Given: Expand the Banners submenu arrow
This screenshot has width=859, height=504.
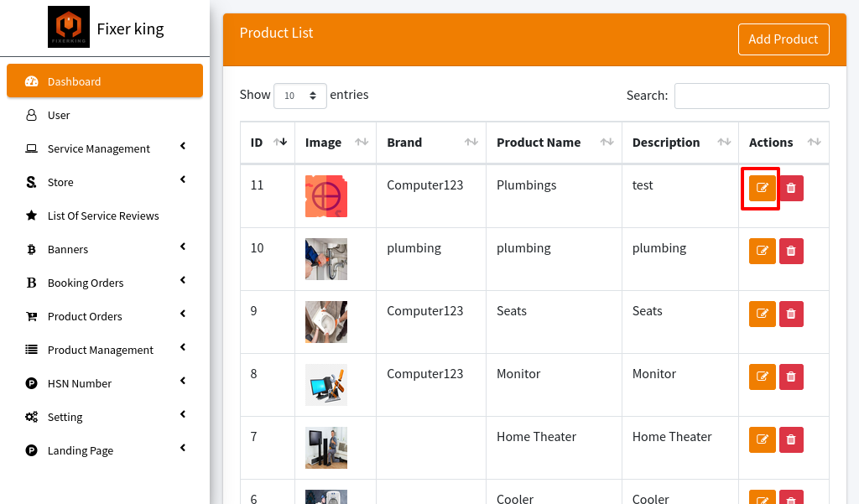Looking at the screenshot, I should pyautogui.click(x=183, y=247).
